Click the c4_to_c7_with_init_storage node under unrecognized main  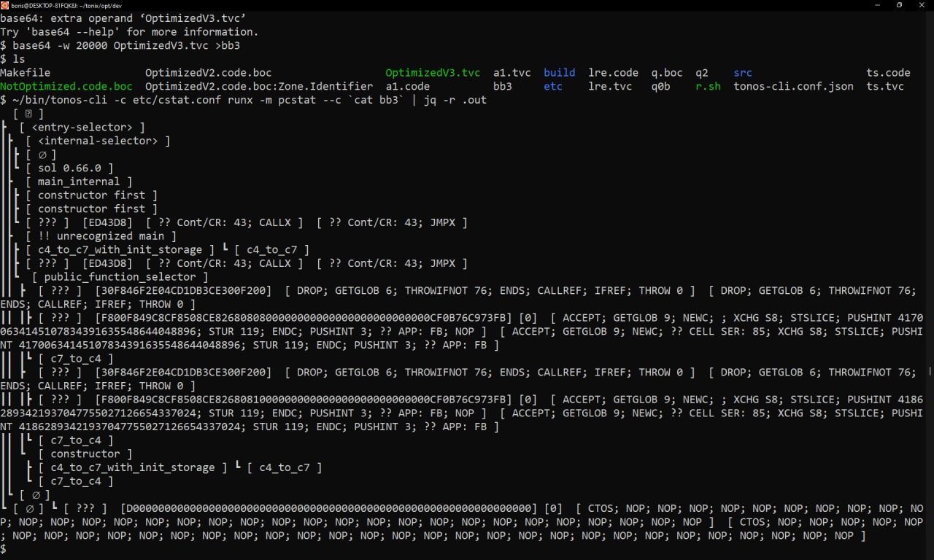(x=120, y=250)
